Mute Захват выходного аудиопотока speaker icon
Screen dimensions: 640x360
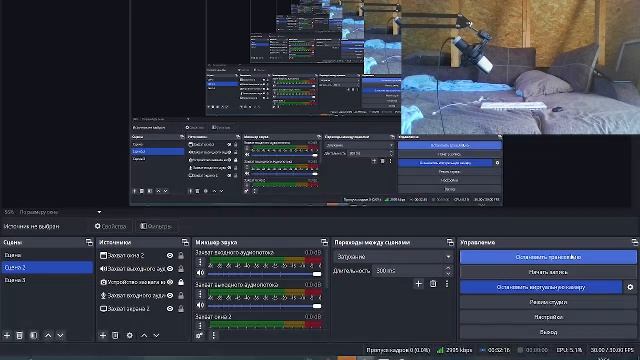200,305
